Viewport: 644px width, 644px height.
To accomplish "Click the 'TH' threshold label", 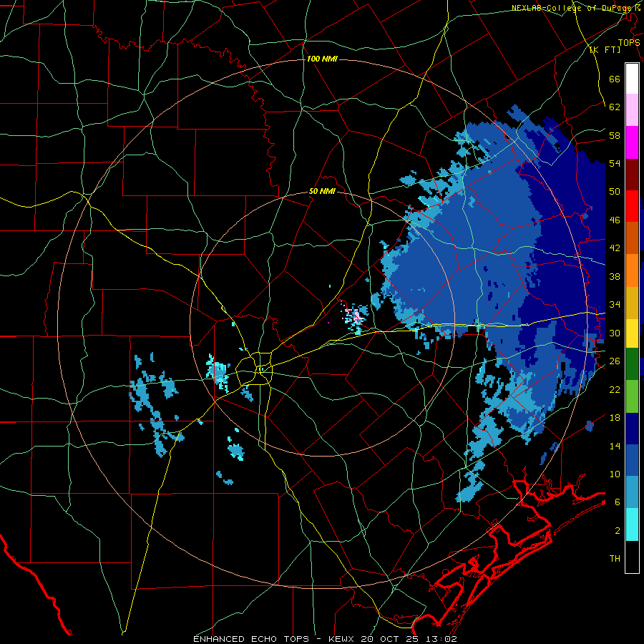I will [615, 559].
